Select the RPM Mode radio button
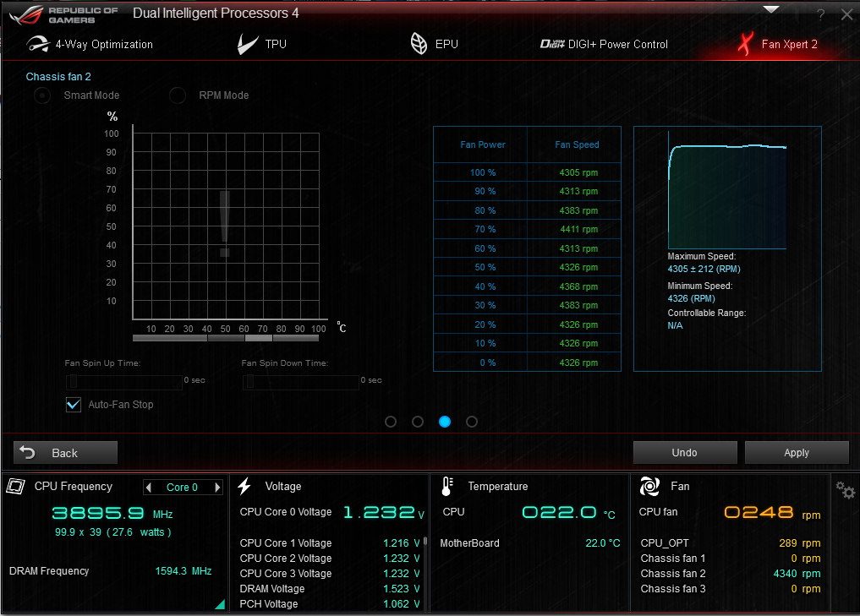This screenshot has width=860, height=616. point(177,95)
